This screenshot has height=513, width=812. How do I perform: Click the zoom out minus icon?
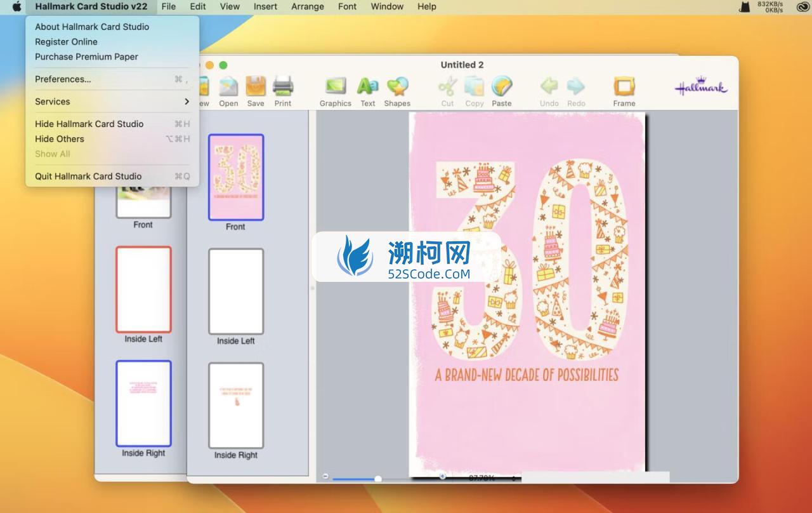[325, 477]
